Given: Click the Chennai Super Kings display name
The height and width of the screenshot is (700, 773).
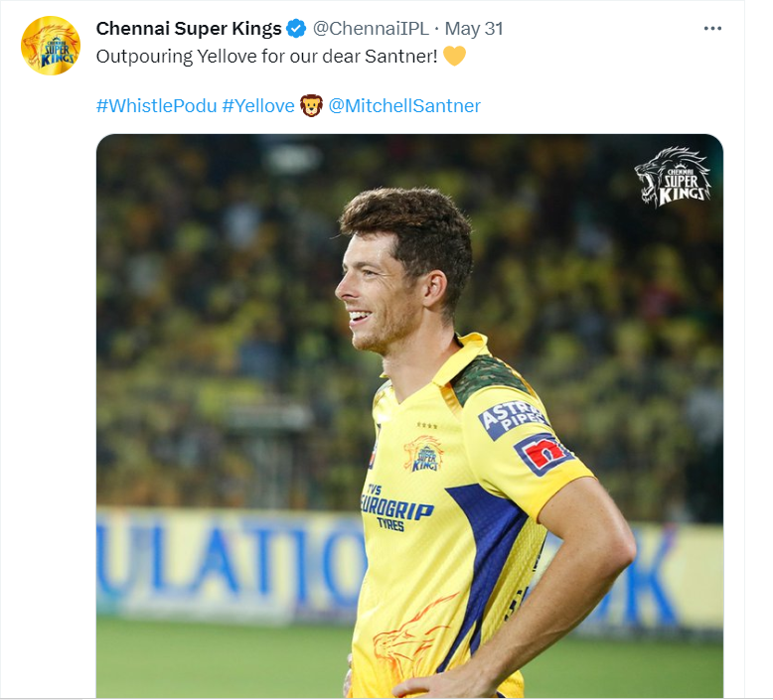Looking at the screenshot, I should pos(189,29).
